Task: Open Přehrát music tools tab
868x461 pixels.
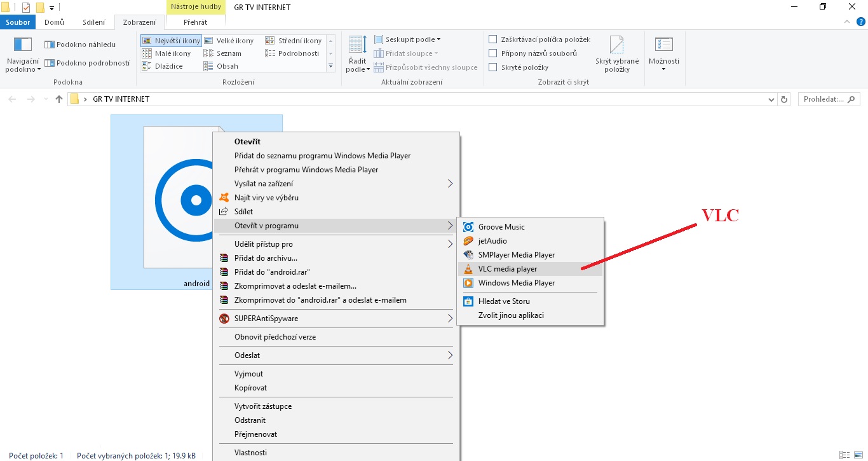Action: point(195,22)
